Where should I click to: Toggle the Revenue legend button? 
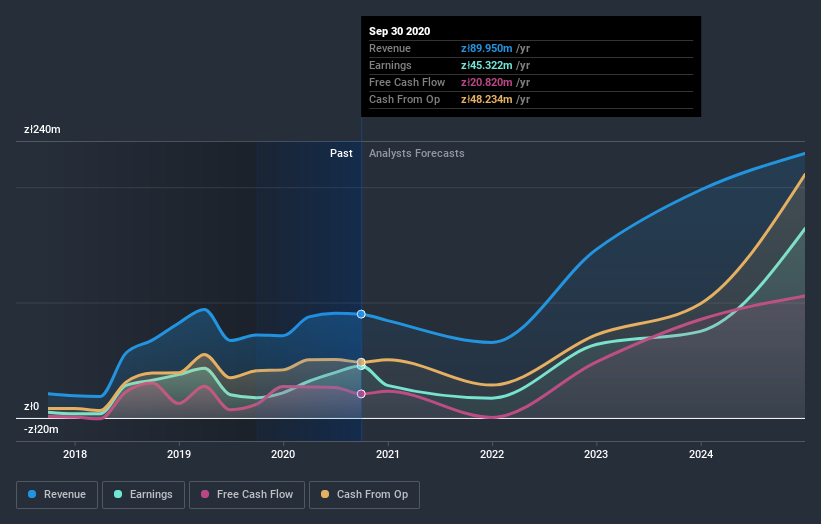coord(57,495)
